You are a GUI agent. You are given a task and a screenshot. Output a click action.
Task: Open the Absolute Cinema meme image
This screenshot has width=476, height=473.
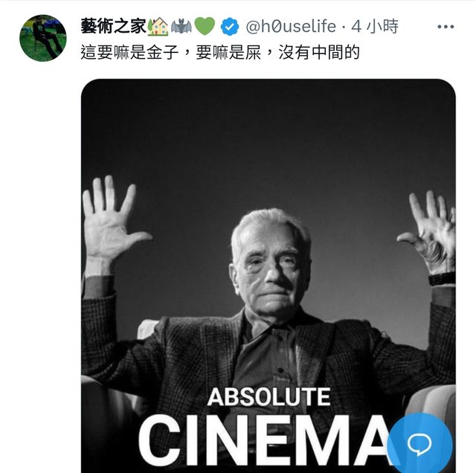[268, 276]
